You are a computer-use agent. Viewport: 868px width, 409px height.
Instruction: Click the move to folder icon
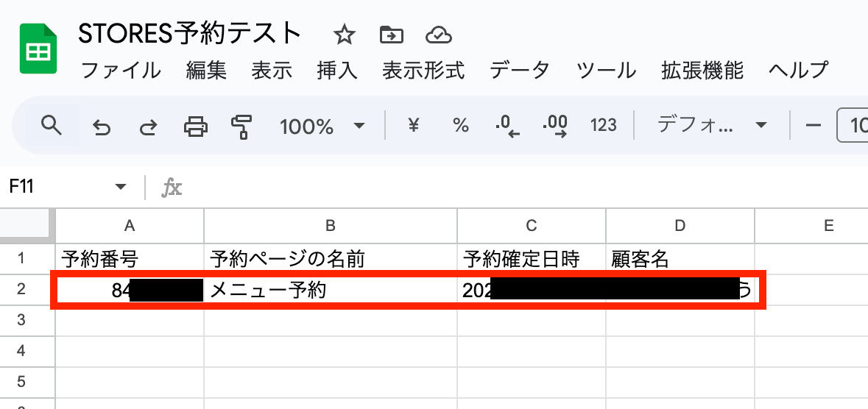[x=391, y=35]
